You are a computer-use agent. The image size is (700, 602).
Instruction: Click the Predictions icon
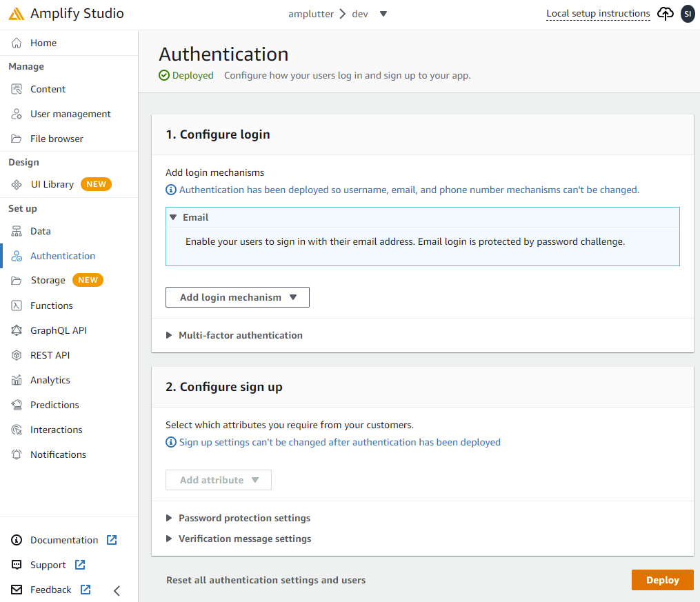pos(17,405)
